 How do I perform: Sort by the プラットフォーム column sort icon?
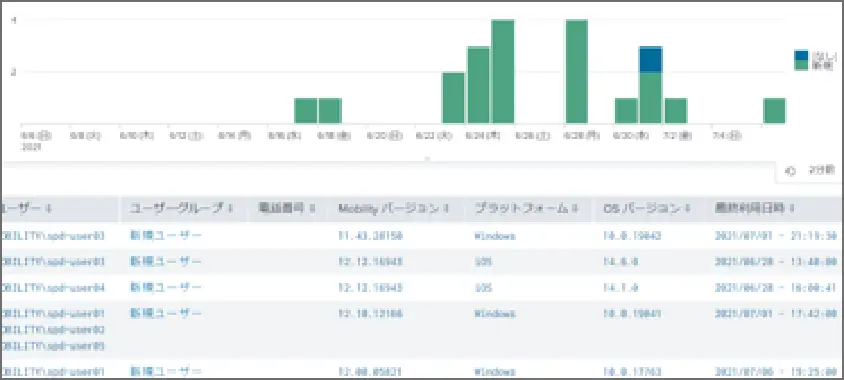click(575, 209)
